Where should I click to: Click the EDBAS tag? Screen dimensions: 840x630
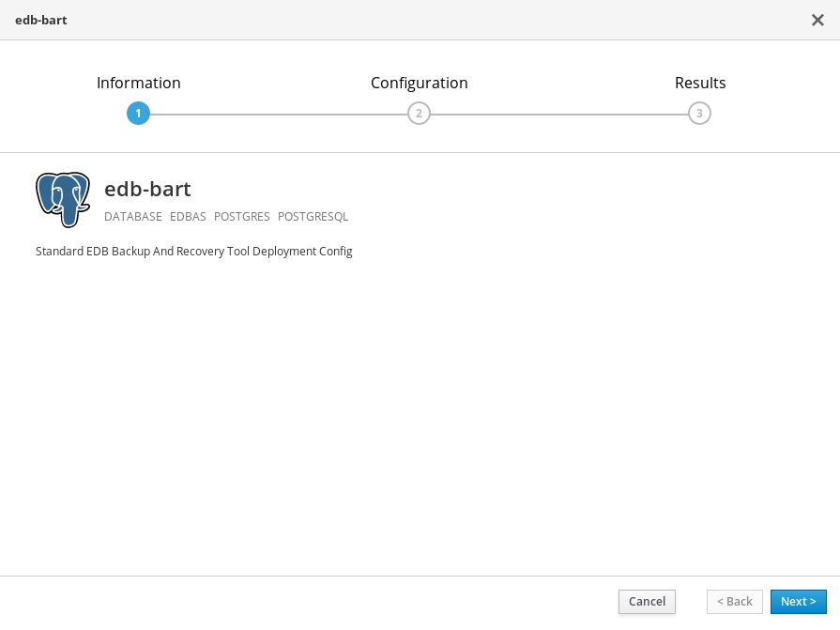[x=188, y=217]
